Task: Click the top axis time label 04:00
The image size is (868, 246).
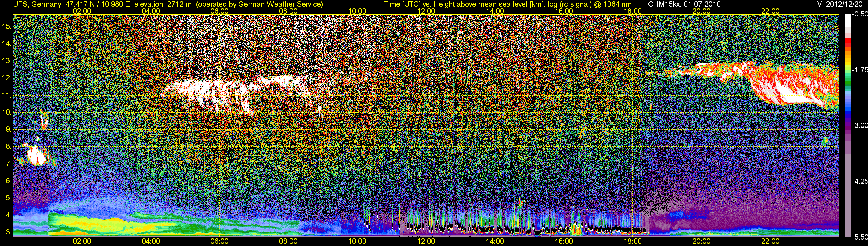Action: [x=151, y=11]
